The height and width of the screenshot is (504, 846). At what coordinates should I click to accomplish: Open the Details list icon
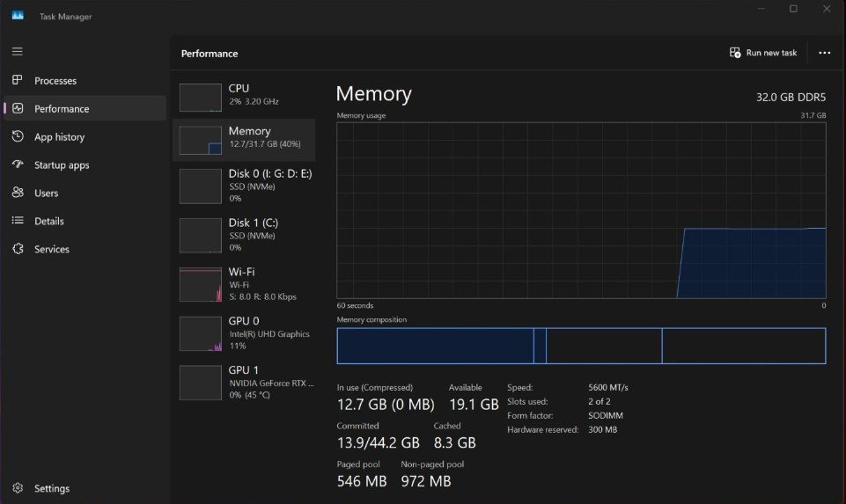point(18,221)
